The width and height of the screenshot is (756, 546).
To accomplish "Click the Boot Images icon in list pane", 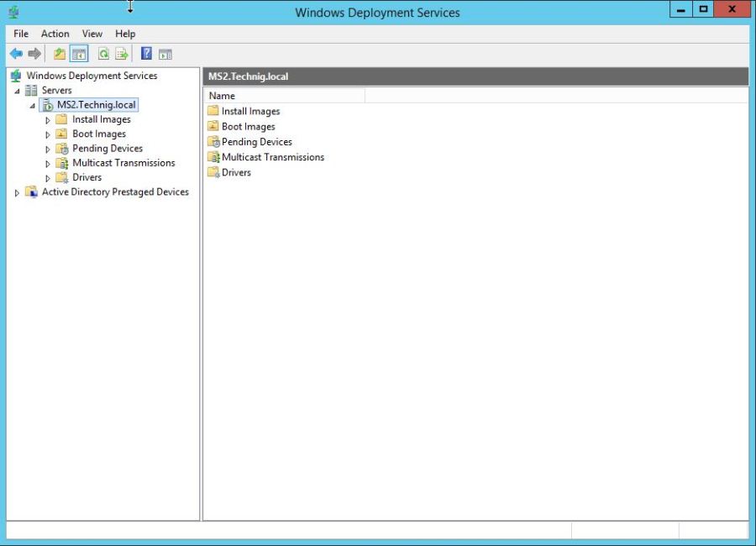I will tap(213, 126).
